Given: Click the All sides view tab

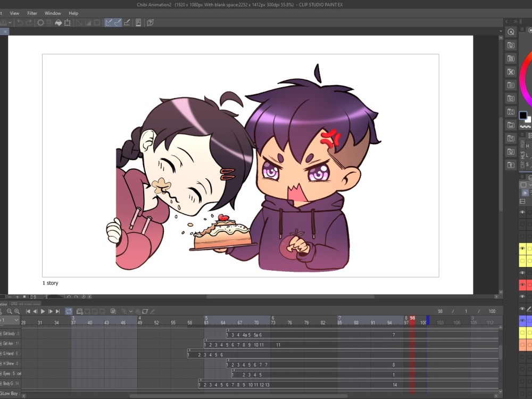Looking at the screenshot, I should pyautogui.click(x=26, y=304).
